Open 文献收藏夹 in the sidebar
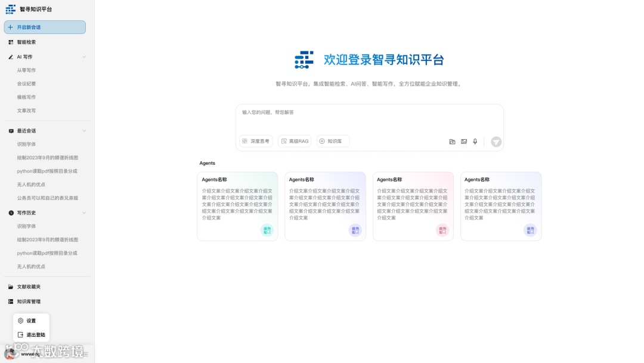644x363 pixels. click(29, 287)
